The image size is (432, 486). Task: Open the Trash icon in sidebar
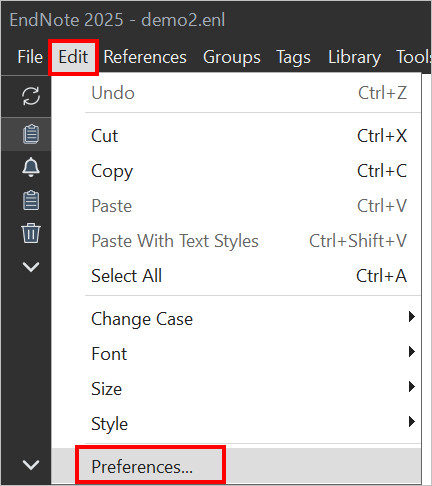[x=31, y=233]
